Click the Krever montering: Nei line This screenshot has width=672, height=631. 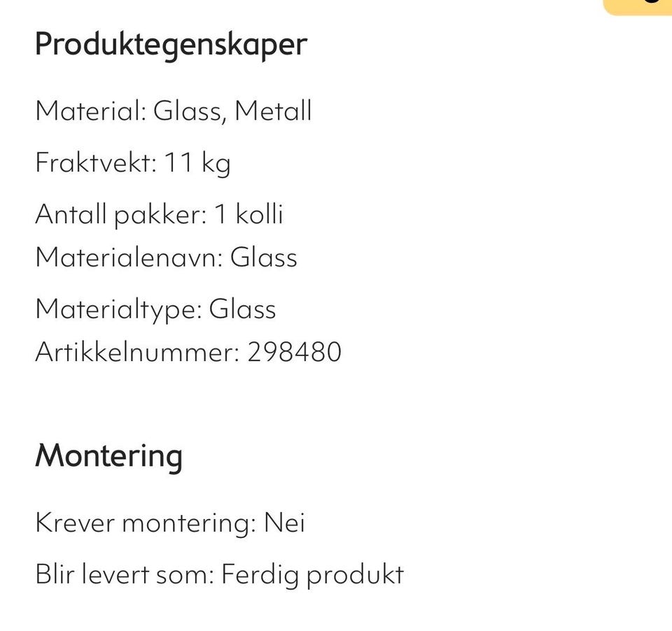(170, 523)
